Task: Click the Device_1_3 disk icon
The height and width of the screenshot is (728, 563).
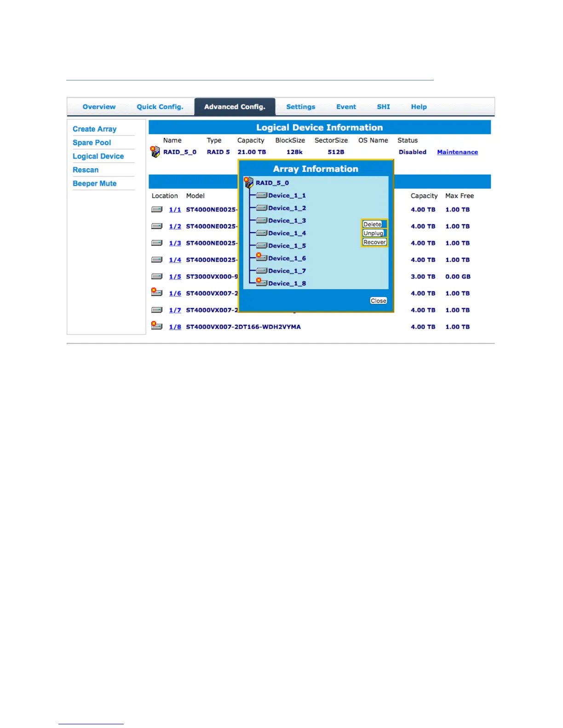Action: 262,220
